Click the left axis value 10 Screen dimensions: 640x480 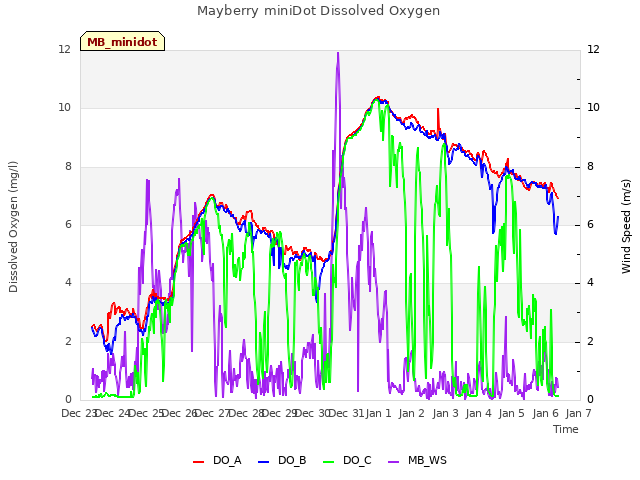coord(64,108)
